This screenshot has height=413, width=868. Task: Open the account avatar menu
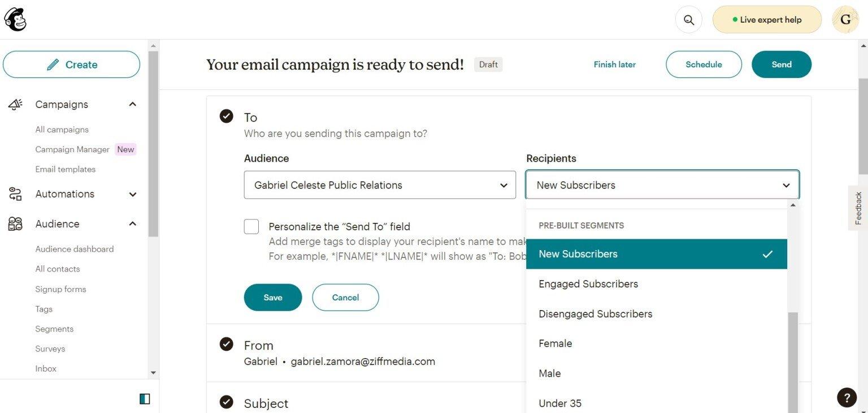[x=845, y=20]
